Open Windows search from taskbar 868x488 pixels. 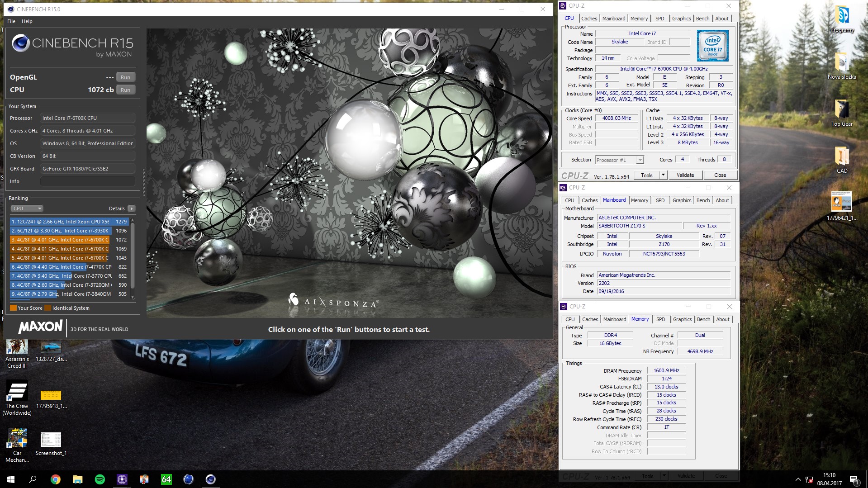33,479
